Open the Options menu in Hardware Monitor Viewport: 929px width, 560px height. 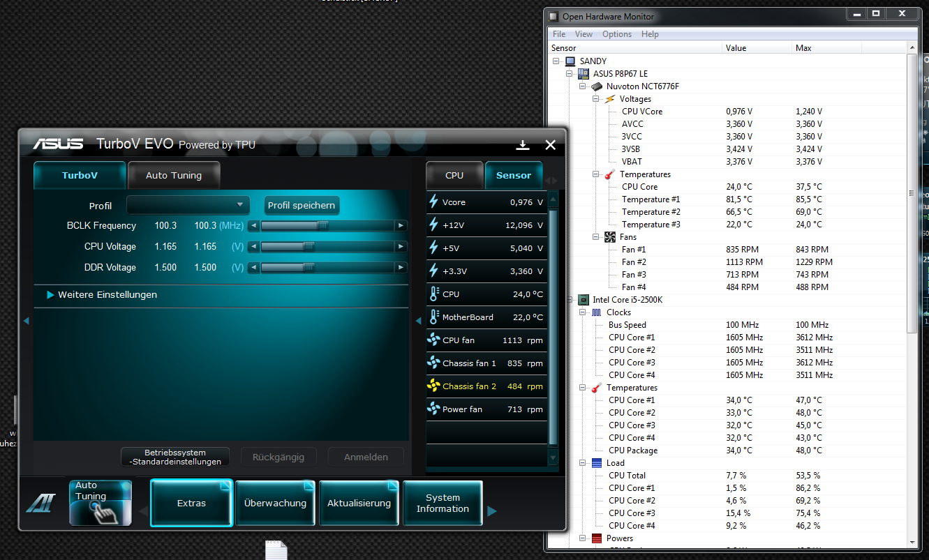click(x=617, y=34)
